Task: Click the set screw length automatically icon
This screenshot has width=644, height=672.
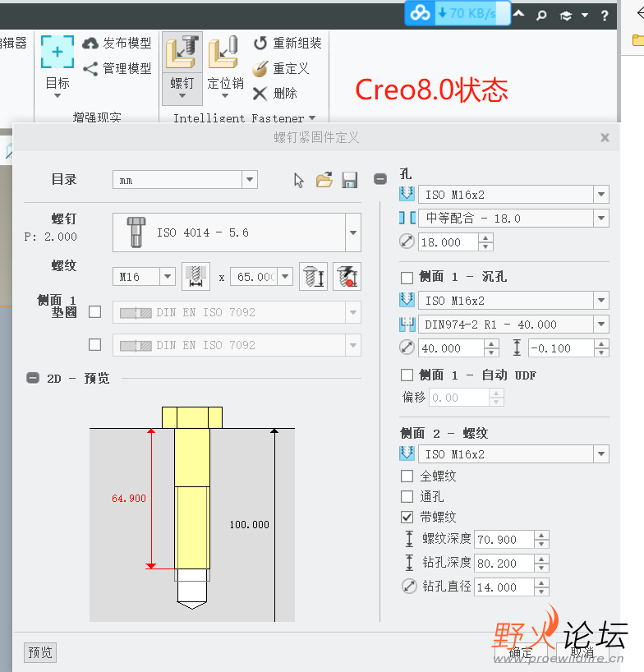Action: point(313,276)
